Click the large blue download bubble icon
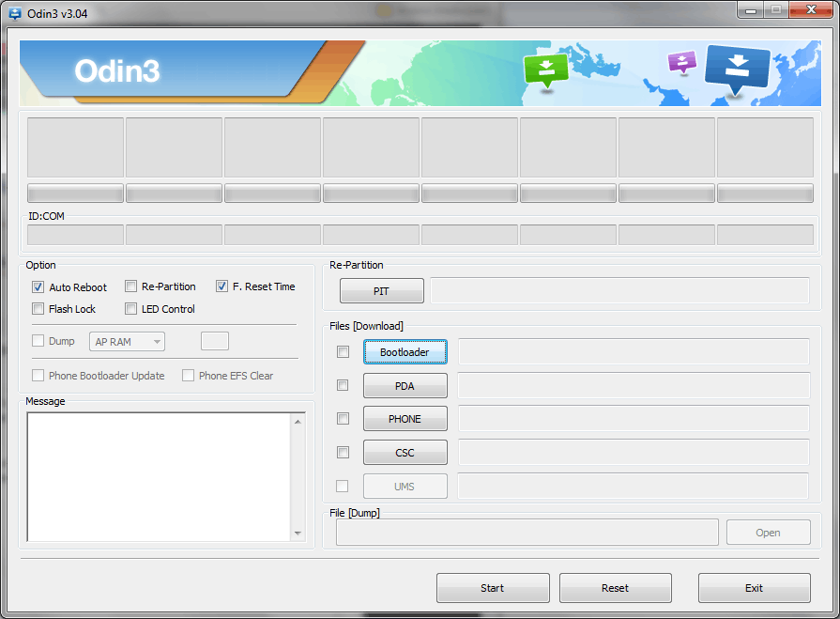Screen dimensions: 840x619 point(738,70)
